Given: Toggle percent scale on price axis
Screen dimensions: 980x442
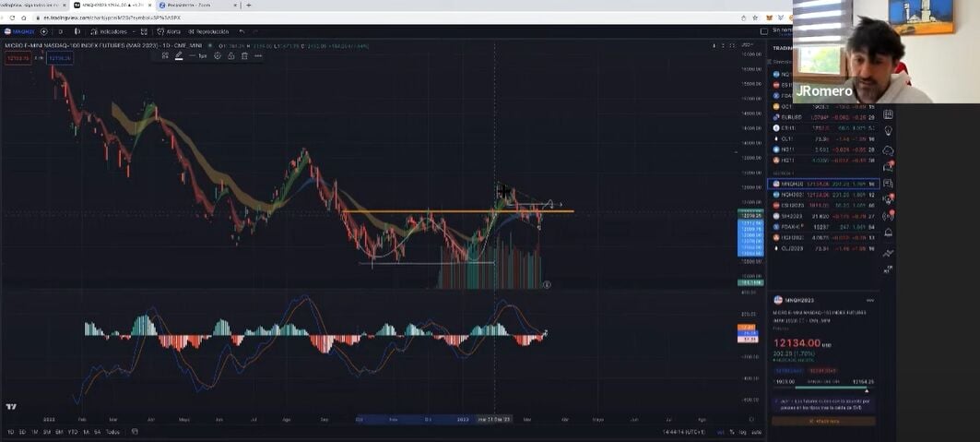Looking at the screenshot, I should click(732, 432).
